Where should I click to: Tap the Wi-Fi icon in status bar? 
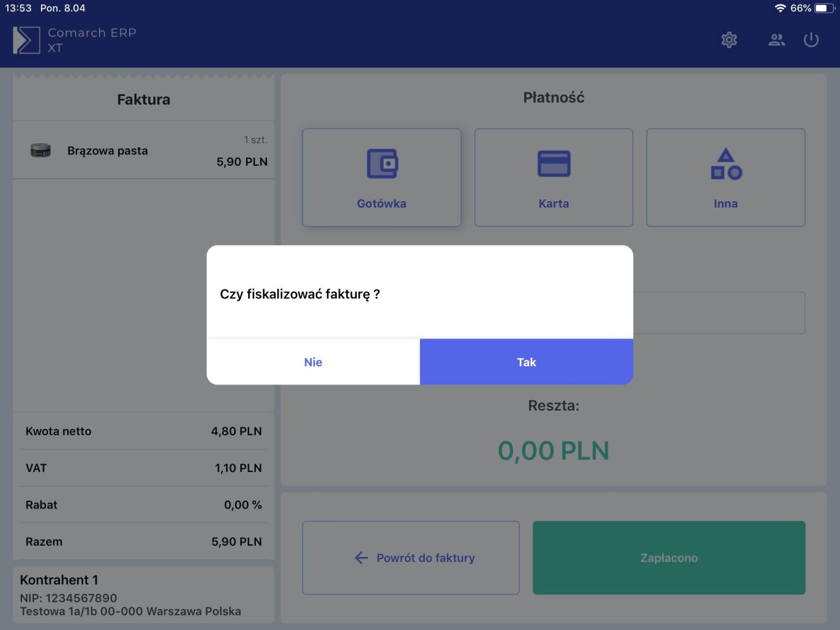pos(780,8)
